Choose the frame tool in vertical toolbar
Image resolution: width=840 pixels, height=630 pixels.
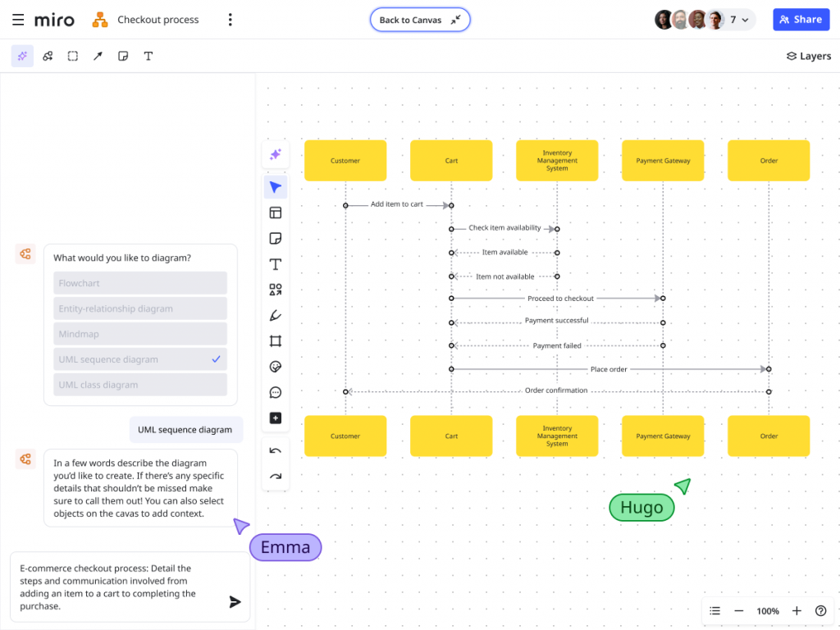coord(276,341)
